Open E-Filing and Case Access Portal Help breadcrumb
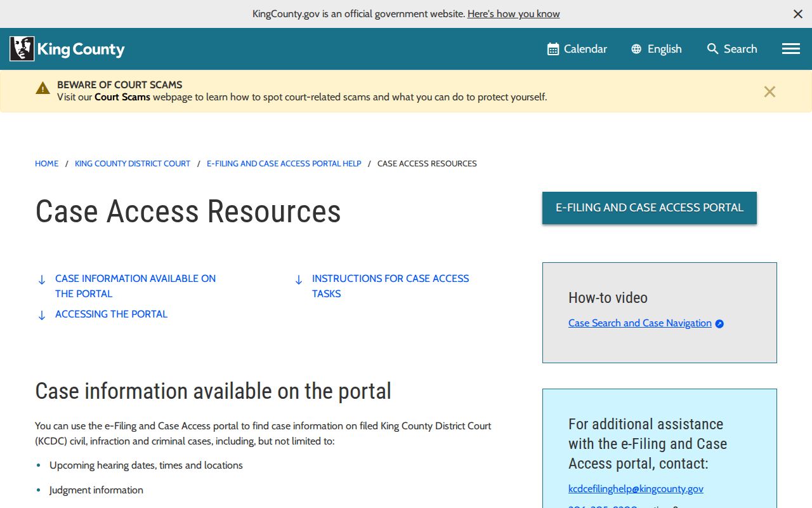The image size is (812, 508). coord(284,164)
